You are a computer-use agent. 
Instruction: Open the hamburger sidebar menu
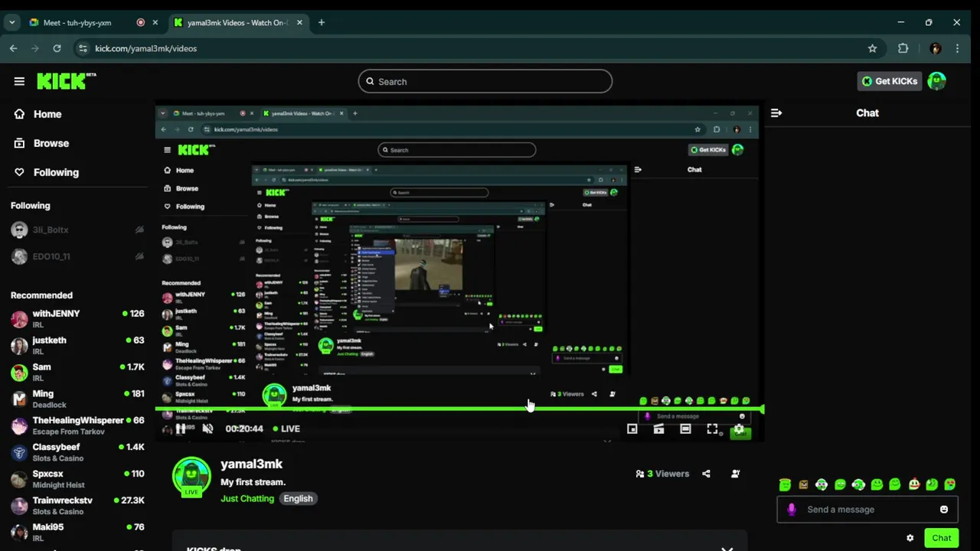19,81
